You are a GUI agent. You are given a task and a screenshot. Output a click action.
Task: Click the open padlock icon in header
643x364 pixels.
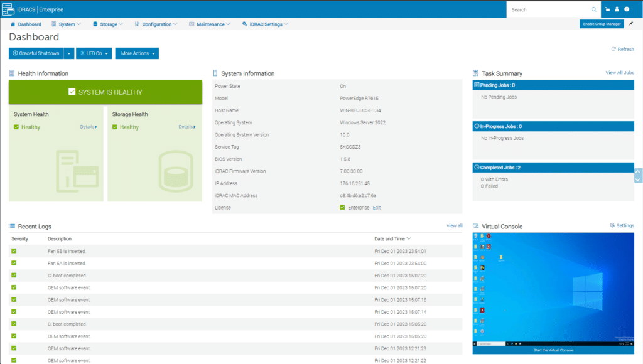607,10
